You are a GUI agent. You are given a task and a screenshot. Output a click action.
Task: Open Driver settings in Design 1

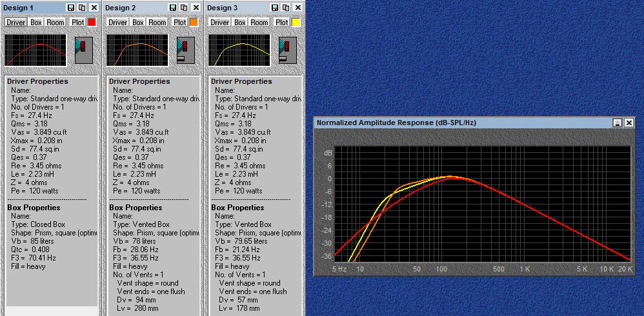coord(15,22)
